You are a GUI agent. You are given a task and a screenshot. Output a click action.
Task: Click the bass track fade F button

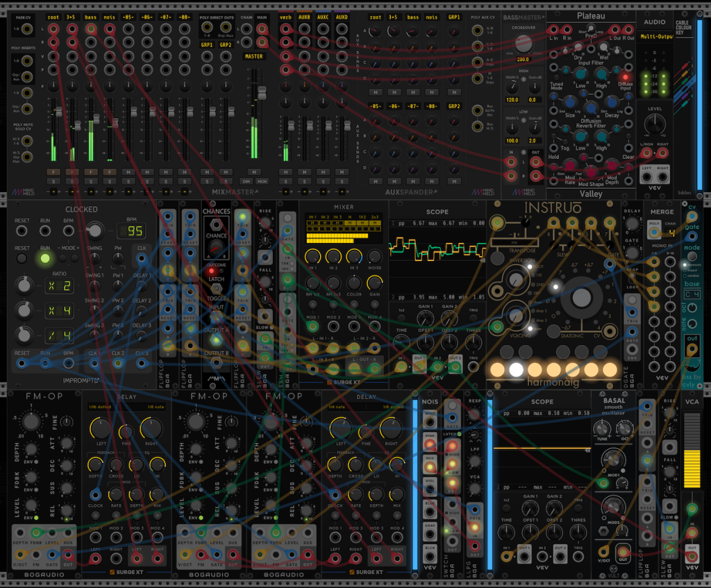click(x=91, y=172)
